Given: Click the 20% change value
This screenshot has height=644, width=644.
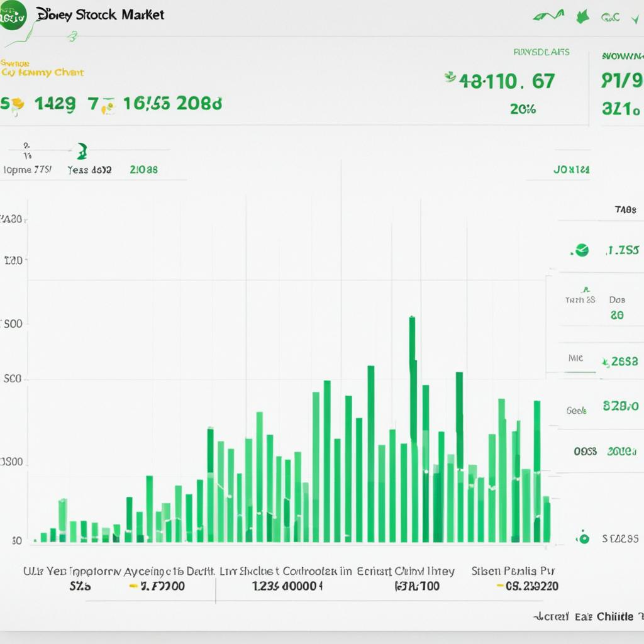Looking at the screenshot, I should [x=523, y=109].
